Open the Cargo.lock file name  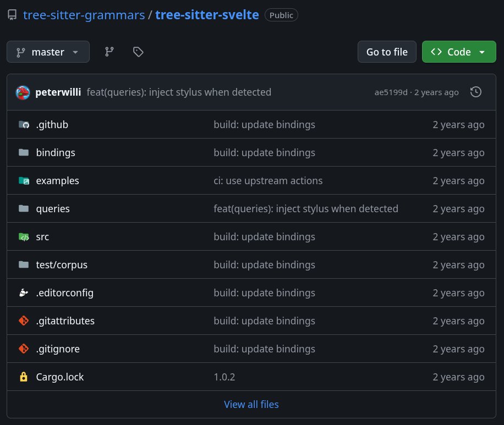(x=60, y=377)
